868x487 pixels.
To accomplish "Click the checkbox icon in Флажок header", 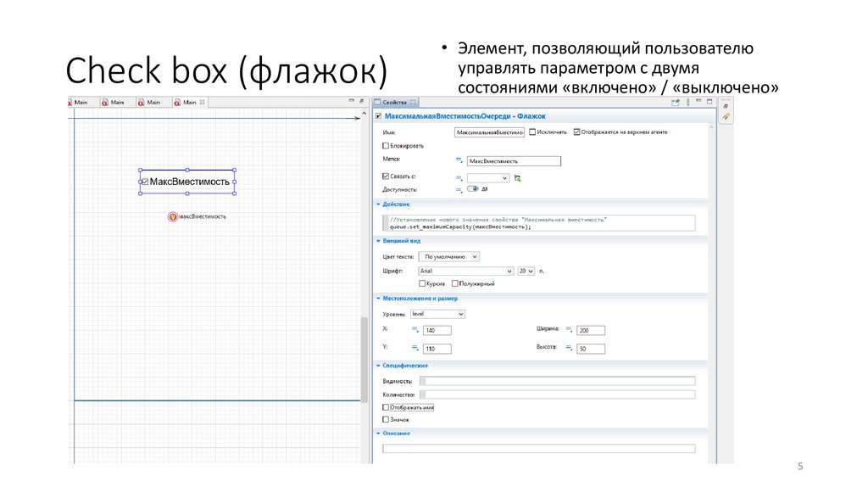I will pos(379,115).
